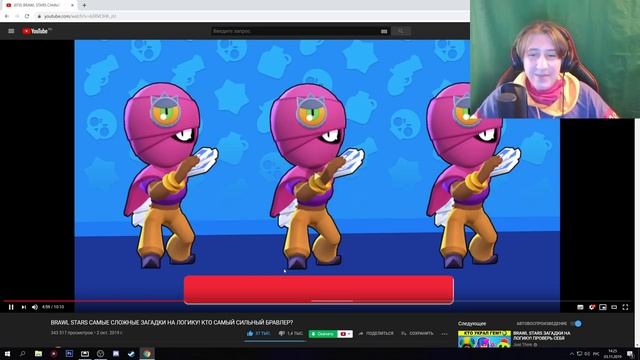The height and width of the screenshot is (360, 640).
Task: Open Photoshop from the taskbar
Action: click(x=69, y=354)
